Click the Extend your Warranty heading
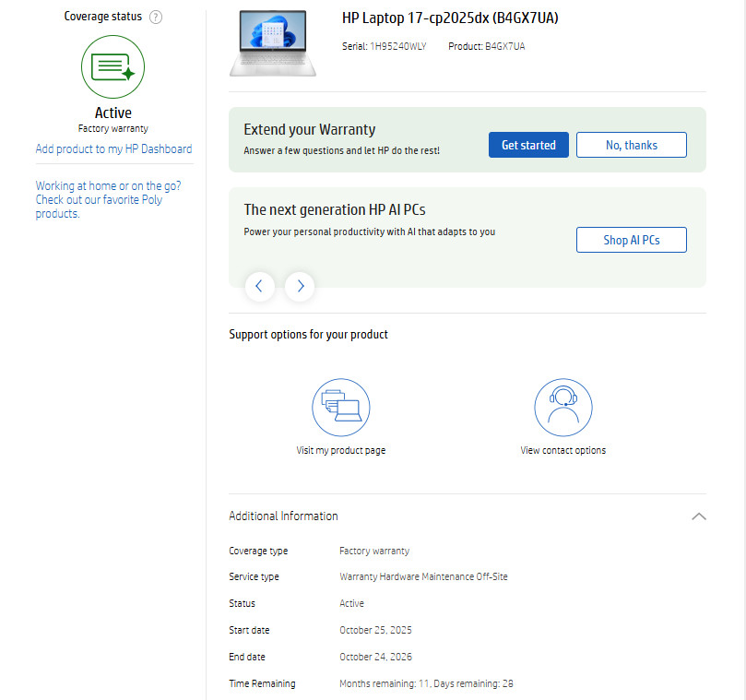 click(310, 129)
